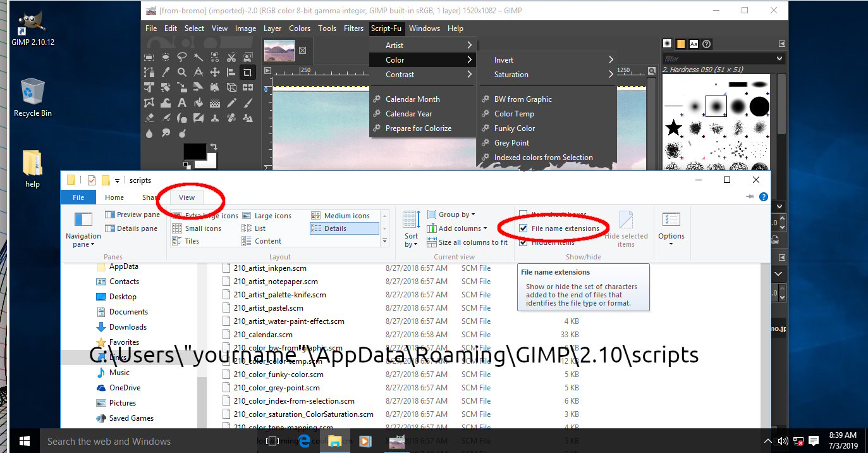
Task: Open the Windows Start button
Action: 25,441
